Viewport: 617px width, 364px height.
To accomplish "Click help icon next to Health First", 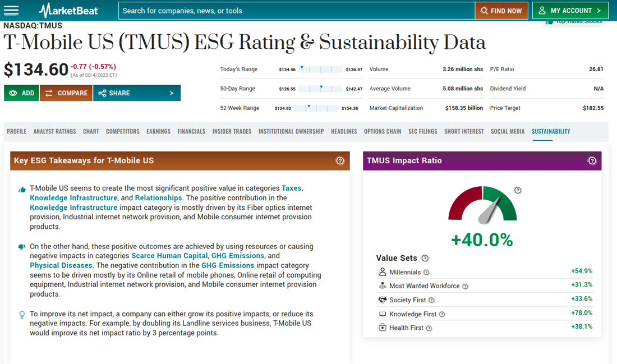I will click(429, 328).
